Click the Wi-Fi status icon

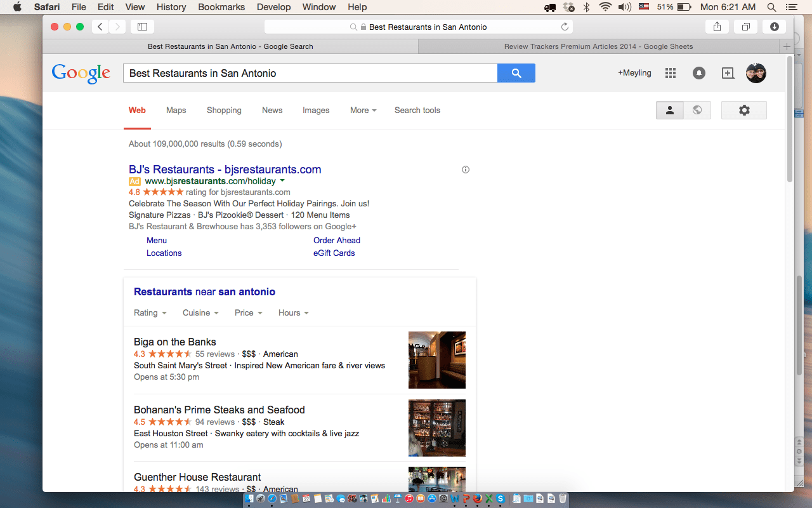pyautogui.click(x=605, y=7)
